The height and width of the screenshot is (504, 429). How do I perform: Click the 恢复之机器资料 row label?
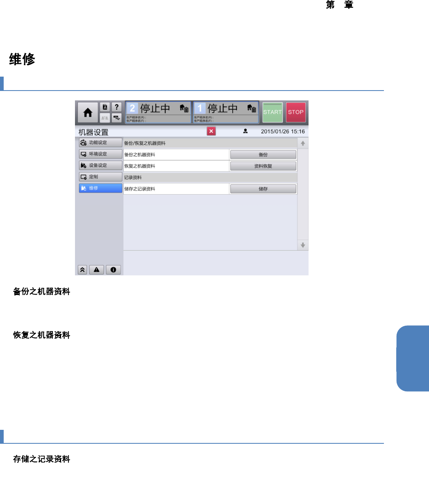[x=140, y=166]
